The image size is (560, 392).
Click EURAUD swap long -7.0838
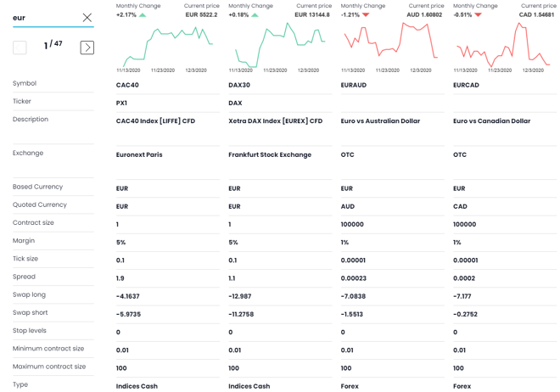[x=353, y=296]
